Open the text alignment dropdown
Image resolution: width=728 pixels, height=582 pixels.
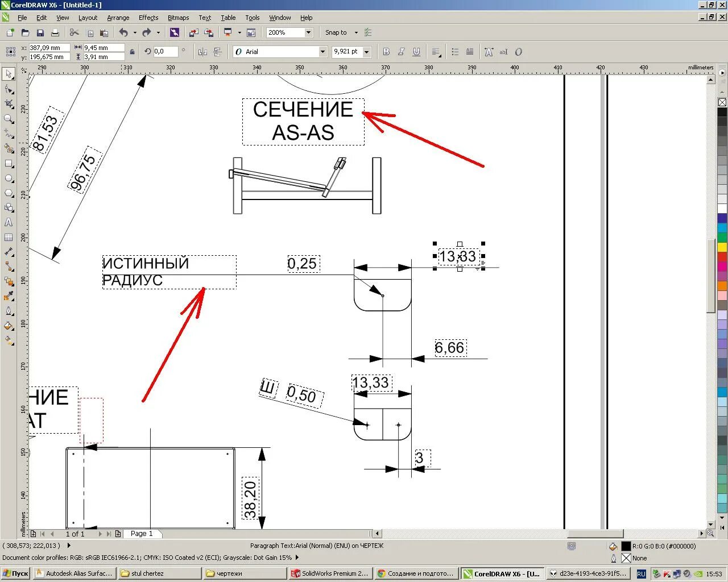436,52
